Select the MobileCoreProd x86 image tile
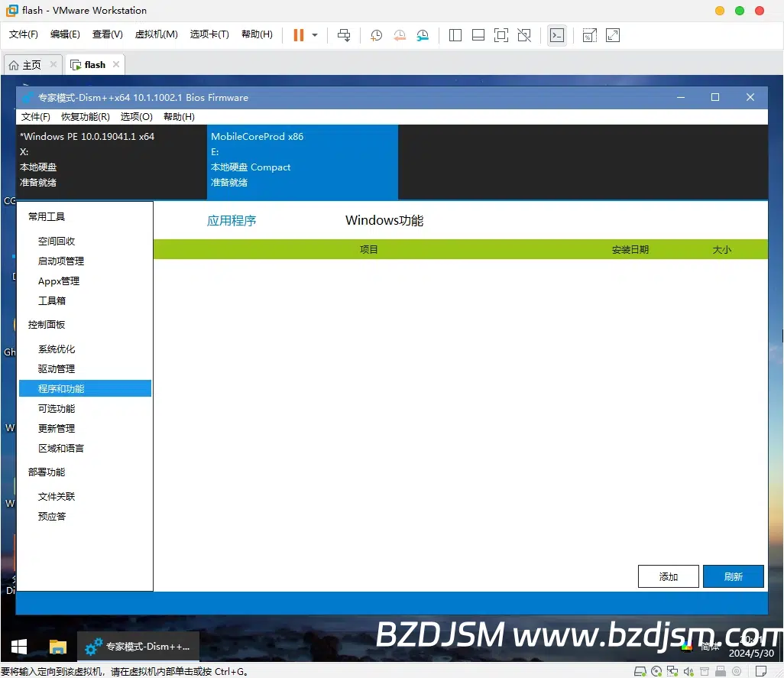 click(303, 162)
